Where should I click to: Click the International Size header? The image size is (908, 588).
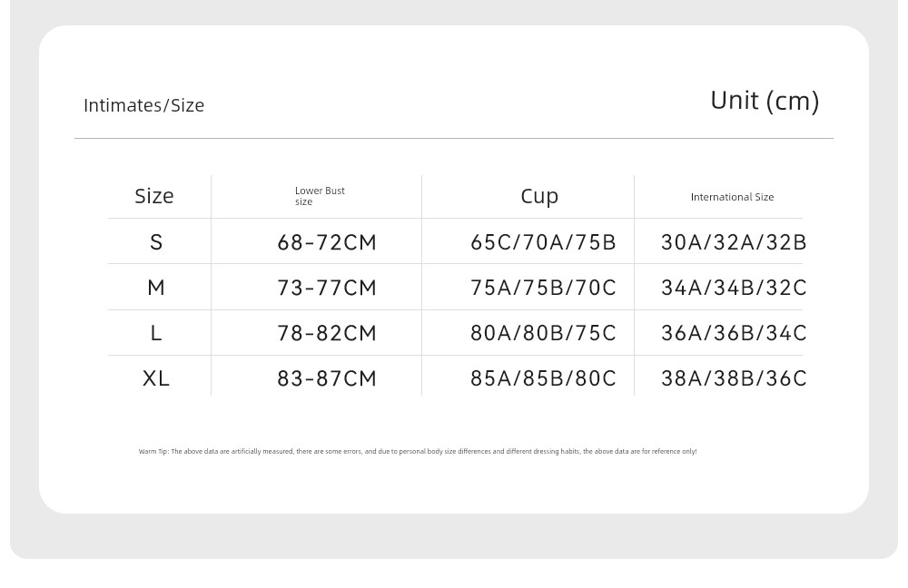tap(732, 197)
